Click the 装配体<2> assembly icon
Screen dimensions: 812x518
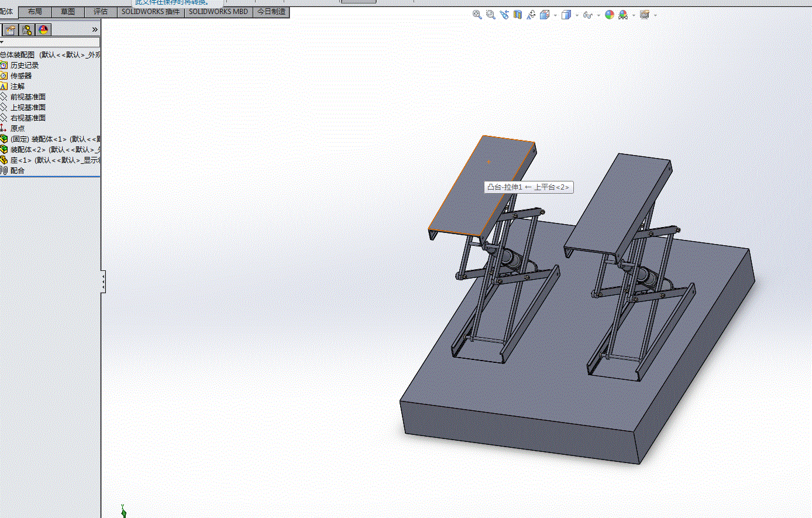tap(4, 150)
